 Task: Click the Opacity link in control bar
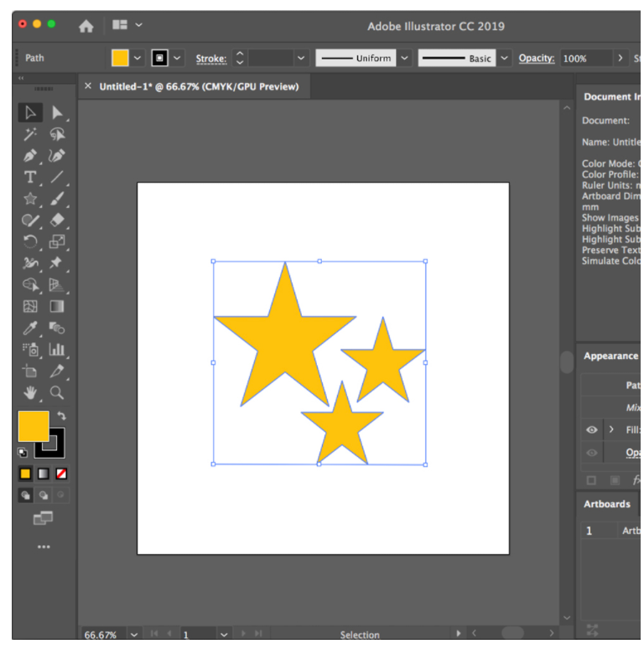click(536, 58)
